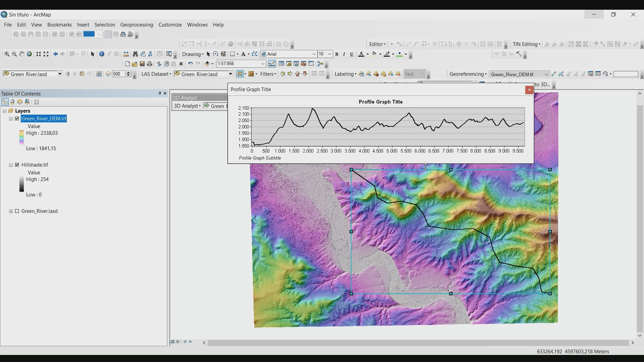Open the Georeferencing dropdown button

coord(468,74)
